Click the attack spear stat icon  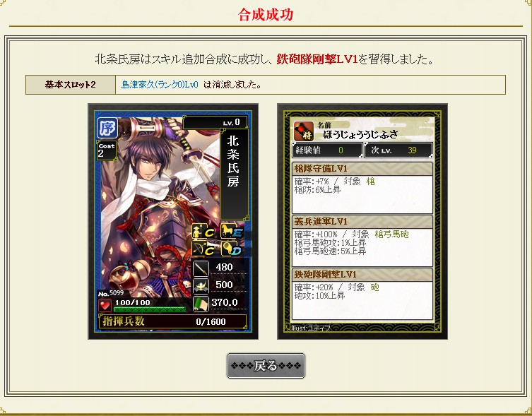coord(201,268)
